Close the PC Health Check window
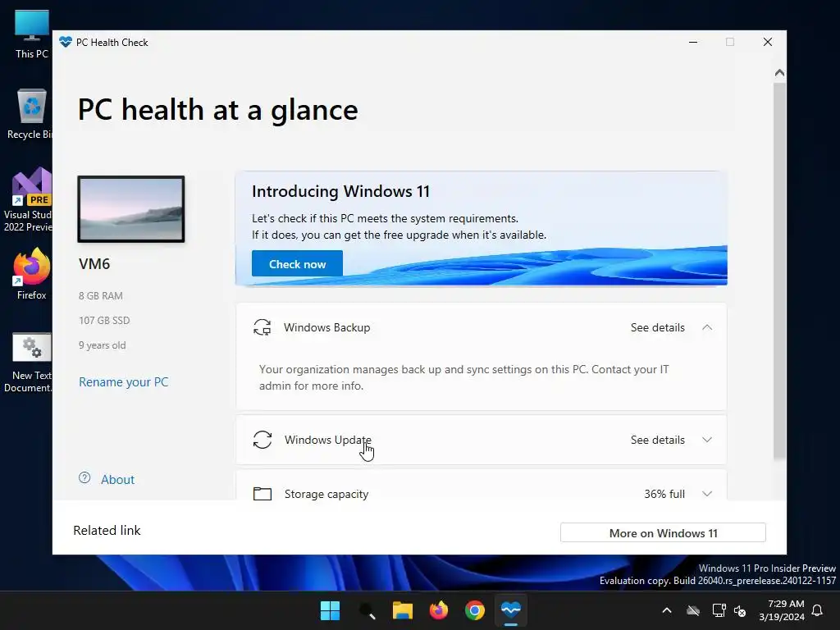Viewport: 840px width, 630px height. pos(768,42)
